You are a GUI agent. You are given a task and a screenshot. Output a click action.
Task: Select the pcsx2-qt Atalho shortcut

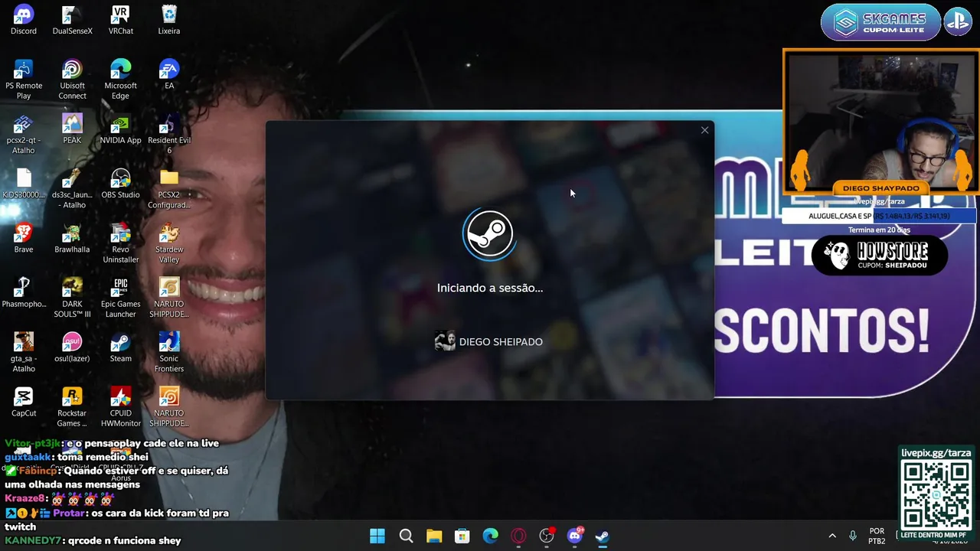24,134
